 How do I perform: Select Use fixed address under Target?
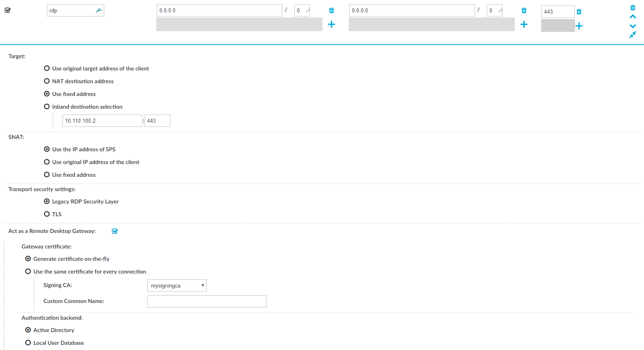[47, 94]
